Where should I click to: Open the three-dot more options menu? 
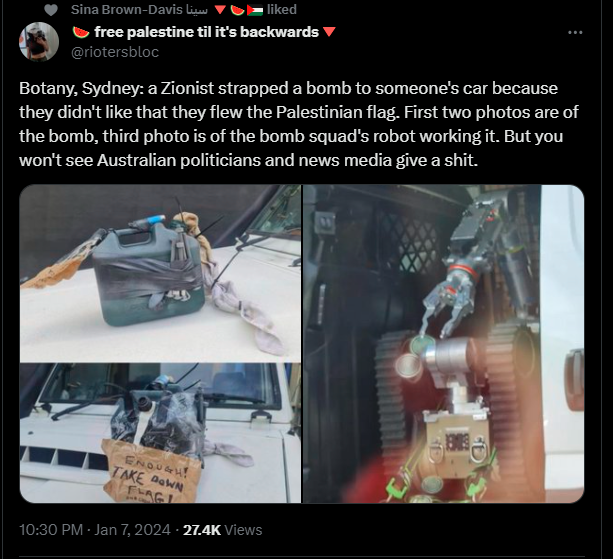pos(575,32)
